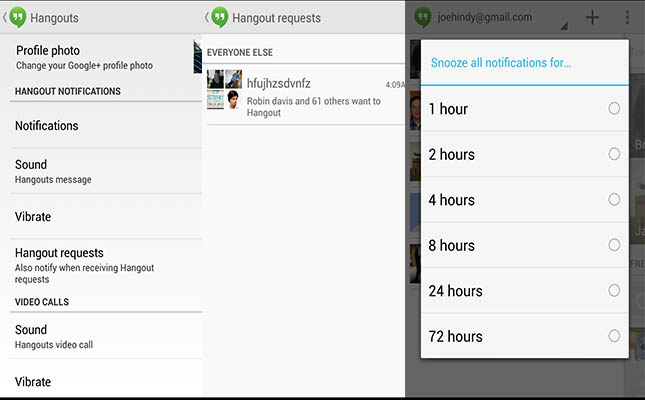The width and height of the screenshot is (645, 400).
Task: Start a new hangout with plus icon
Action: tap(592, 17)
